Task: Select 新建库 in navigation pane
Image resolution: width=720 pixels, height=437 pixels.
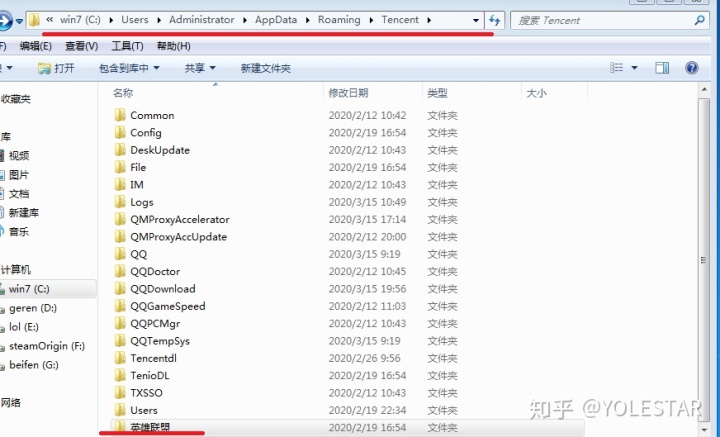Action: point(24,213)
